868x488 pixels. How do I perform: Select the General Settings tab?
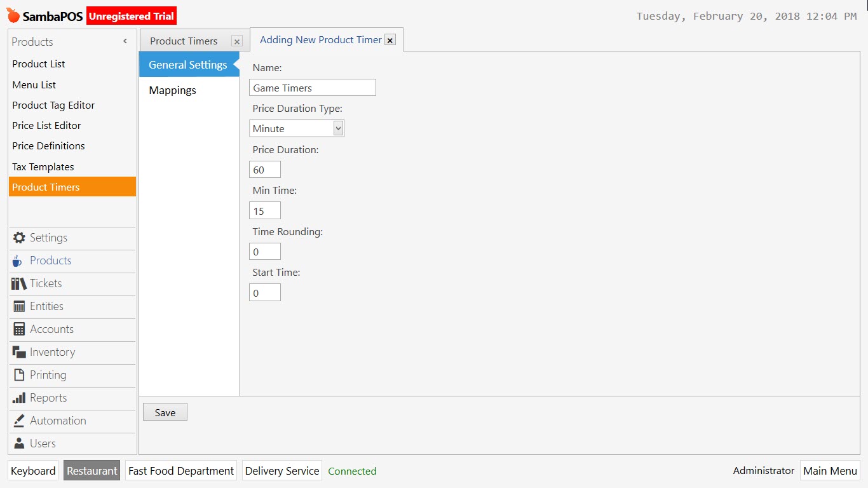[x=187, y=64]
